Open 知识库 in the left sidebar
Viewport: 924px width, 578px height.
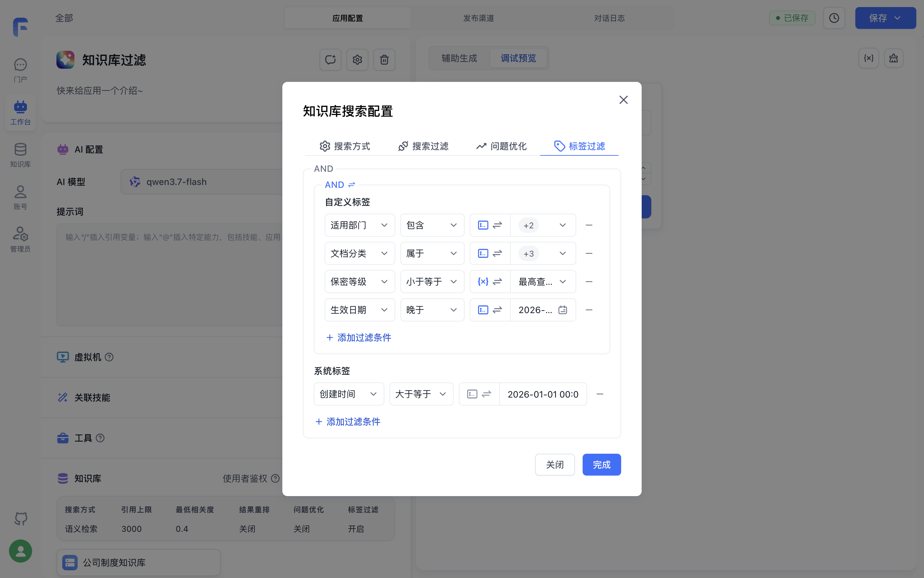(20, 155)
